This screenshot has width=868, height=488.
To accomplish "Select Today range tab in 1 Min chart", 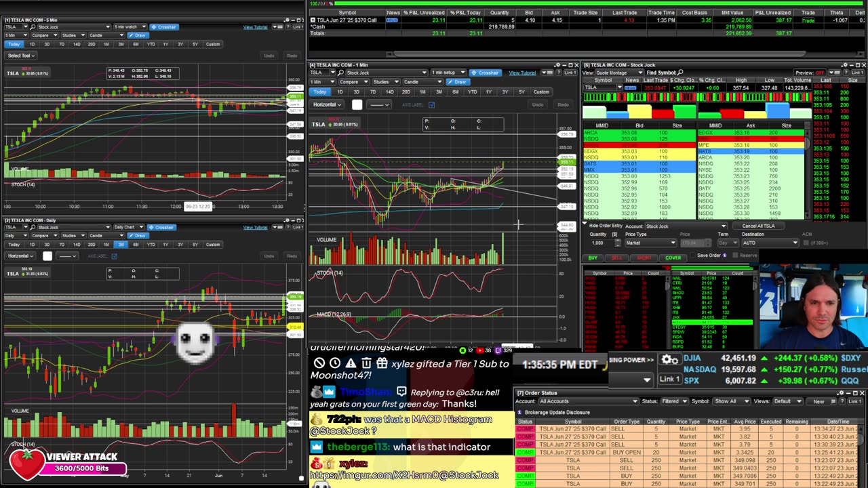I will (319, 92).
